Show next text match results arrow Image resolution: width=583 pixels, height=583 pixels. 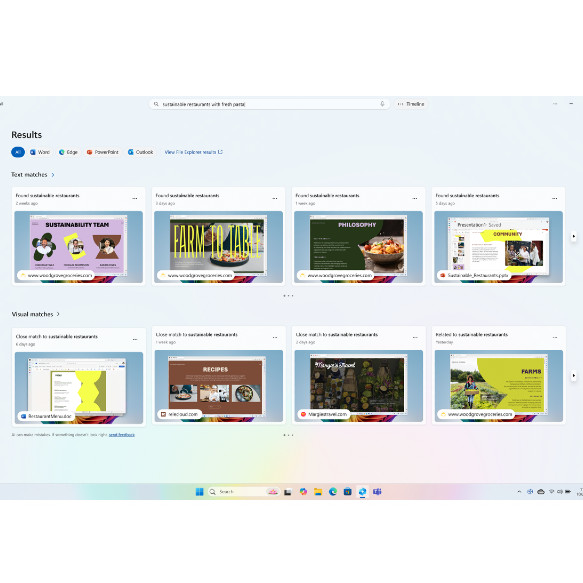click(x=574, y=236)
